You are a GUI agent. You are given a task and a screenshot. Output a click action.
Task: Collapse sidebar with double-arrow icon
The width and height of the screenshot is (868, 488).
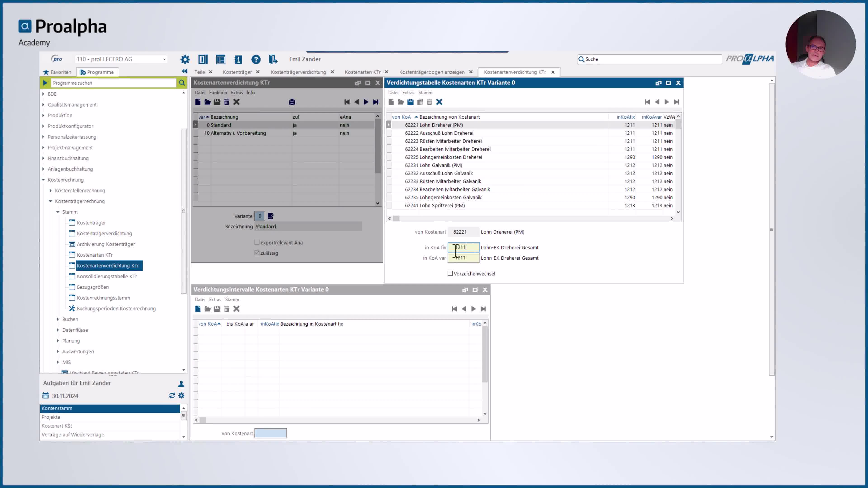[x=184, y=71]
